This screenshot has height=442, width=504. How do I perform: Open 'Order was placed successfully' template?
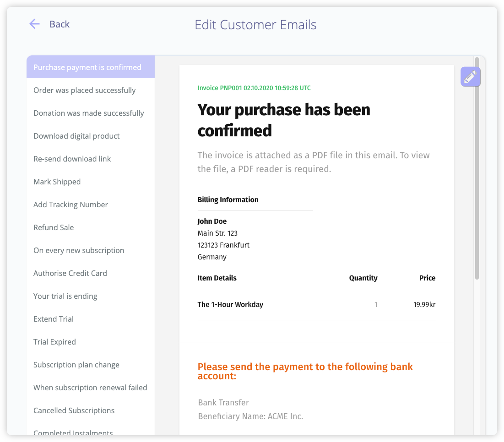coord(85,90)
